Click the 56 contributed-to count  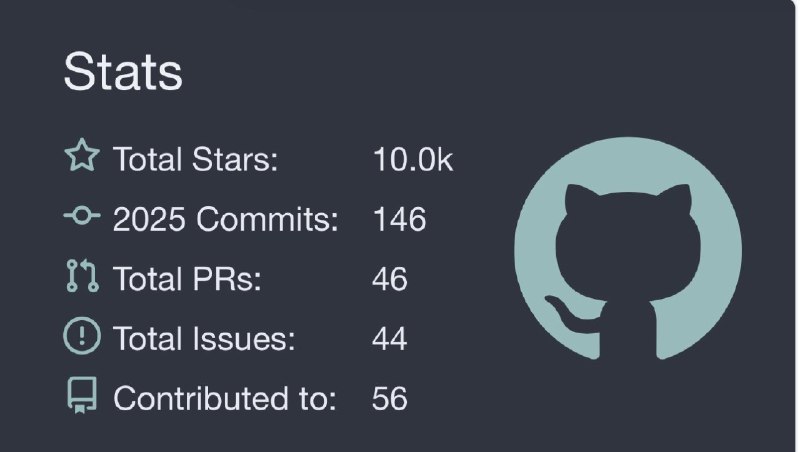tap(389, 399)
